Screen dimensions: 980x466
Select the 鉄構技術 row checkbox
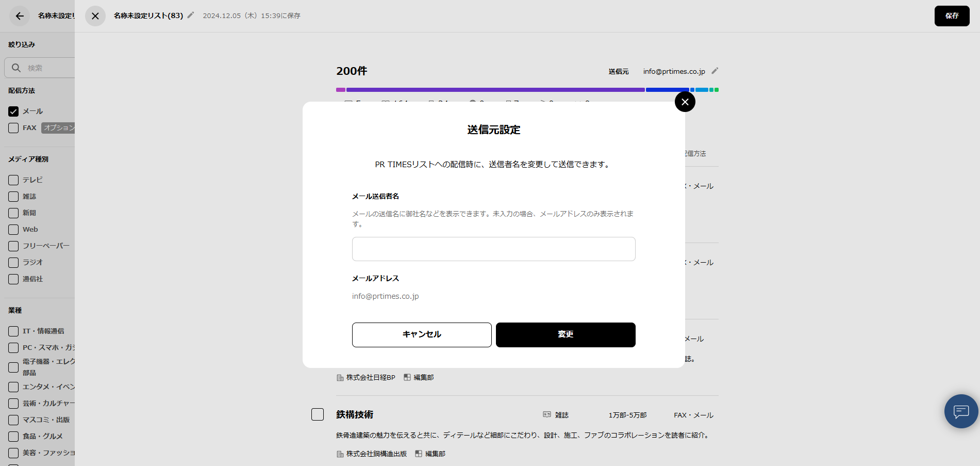click(x=318, y=414)
